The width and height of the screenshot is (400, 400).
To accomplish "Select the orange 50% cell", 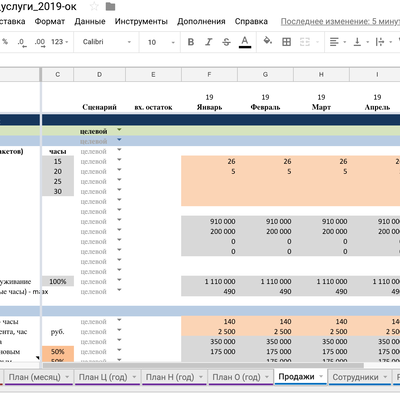I will point(58,352).
